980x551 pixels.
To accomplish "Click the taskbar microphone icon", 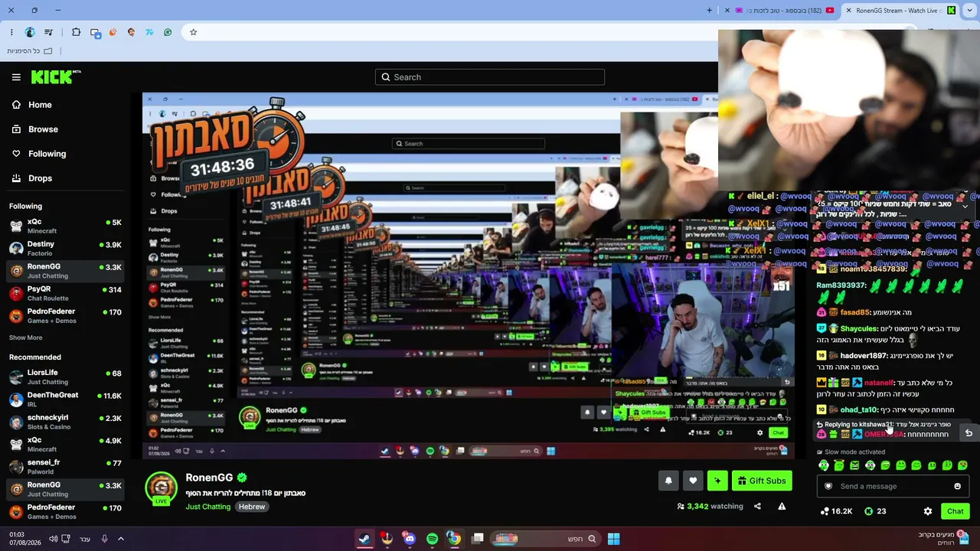I will pyautogui.click(x=104, y=539).
